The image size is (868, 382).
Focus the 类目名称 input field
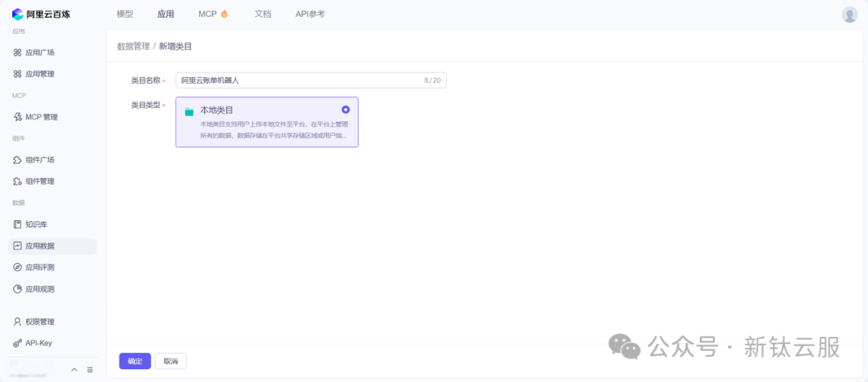(x=311, y=80)
